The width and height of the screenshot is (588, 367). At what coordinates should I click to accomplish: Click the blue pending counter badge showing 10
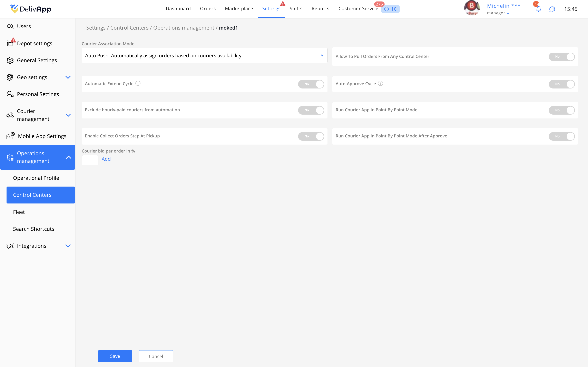pyautogui.click(x=390, y=9)
